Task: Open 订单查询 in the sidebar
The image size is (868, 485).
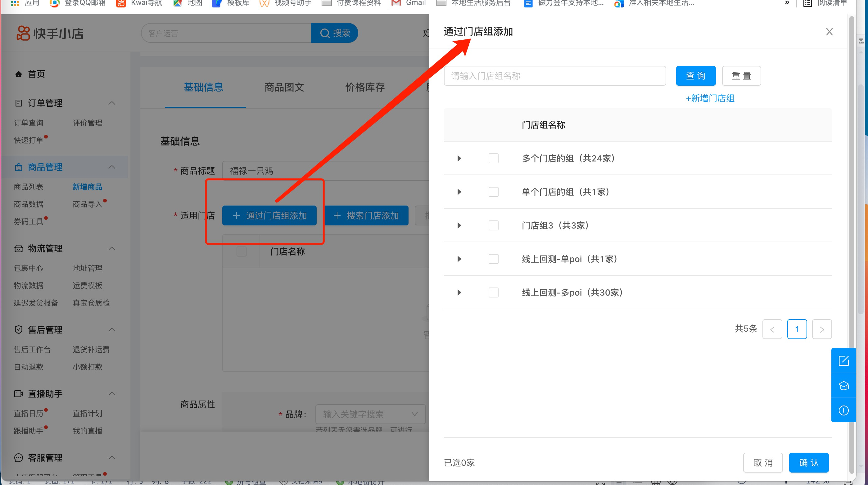Action: tap(28, 123)
